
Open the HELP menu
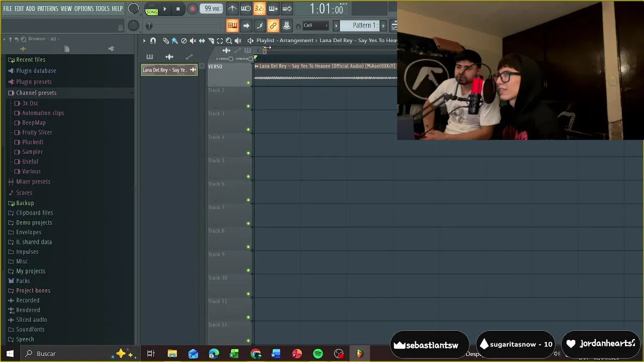click(x=117, y=9)
